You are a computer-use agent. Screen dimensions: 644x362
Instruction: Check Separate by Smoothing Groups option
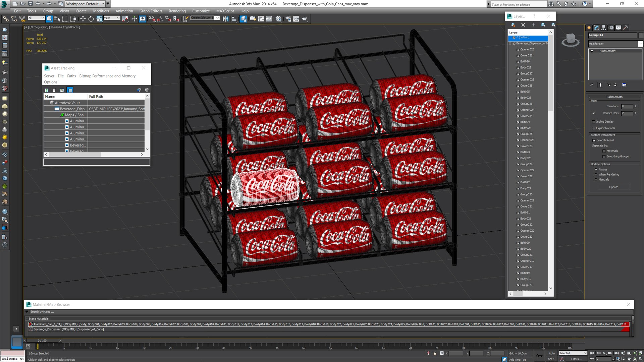pos(604,157)
